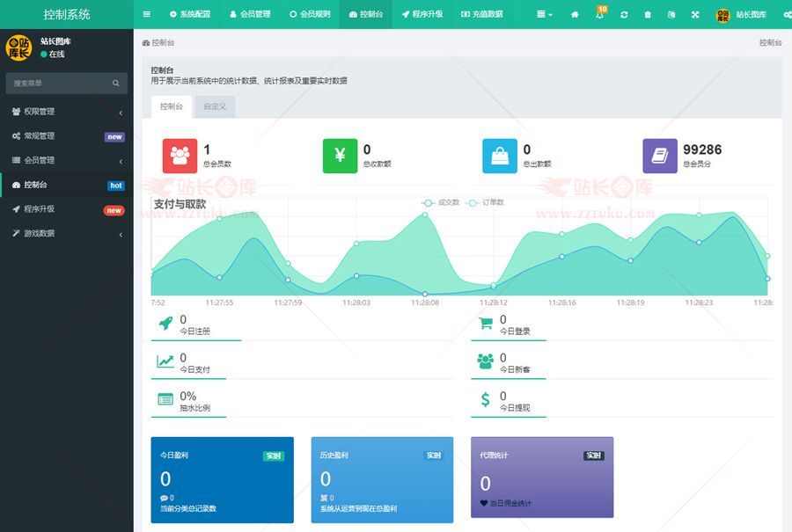The height and width of the screenshot is (532, 792).
Task: Click the refresh icon in top bar
Action: [624, 15]
